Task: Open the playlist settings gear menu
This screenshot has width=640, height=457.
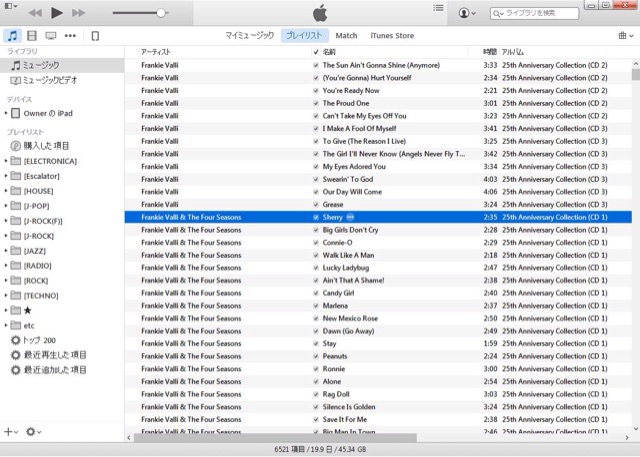Action: click(33, 432)
